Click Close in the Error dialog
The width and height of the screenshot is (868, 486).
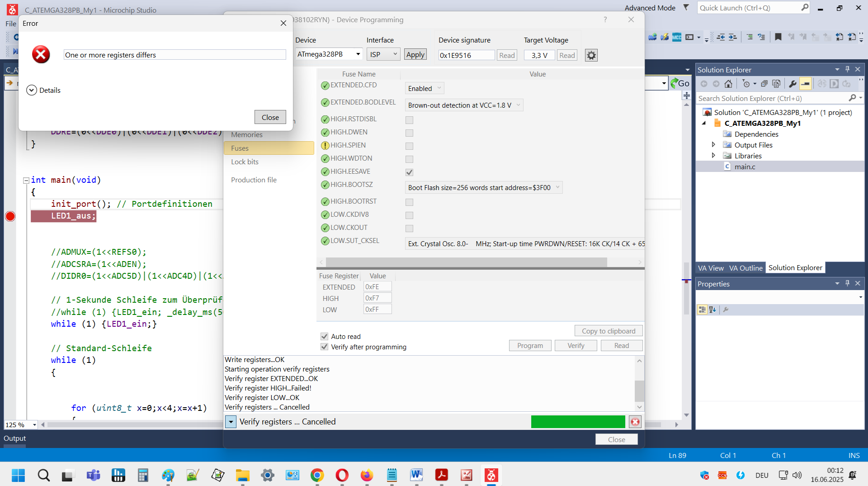[270, 117]
